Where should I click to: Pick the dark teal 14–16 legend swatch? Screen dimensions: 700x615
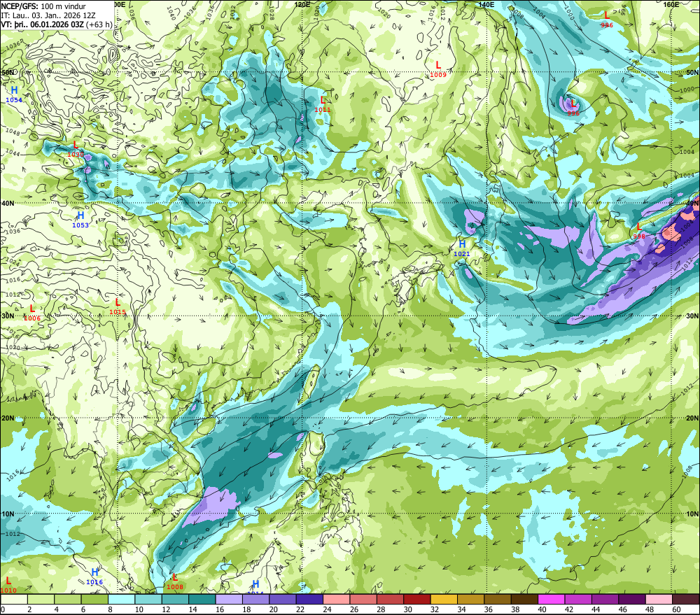202,599
